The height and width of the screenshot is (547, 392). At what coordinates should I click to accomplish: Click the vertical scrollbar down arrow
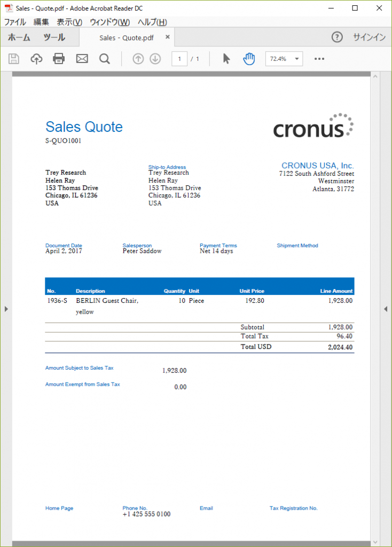point(375,543)
